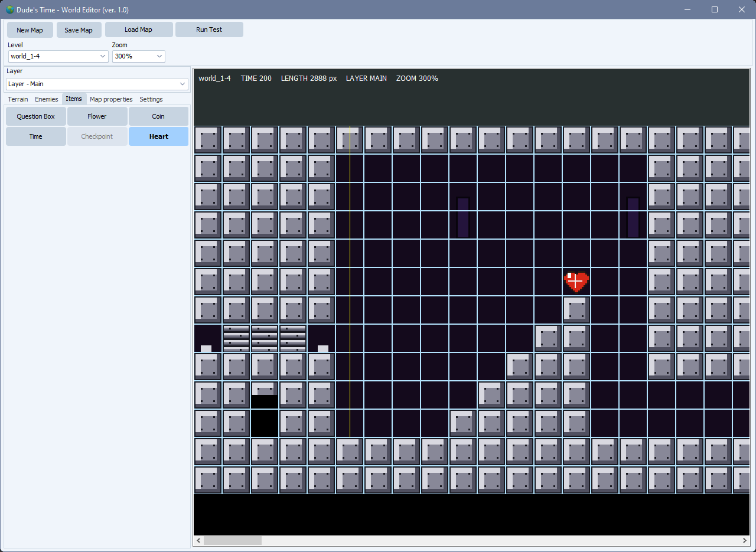Click the 'LAYER MAIN' status text
Viewport: 756px width, 552px height.
(366, 79)
